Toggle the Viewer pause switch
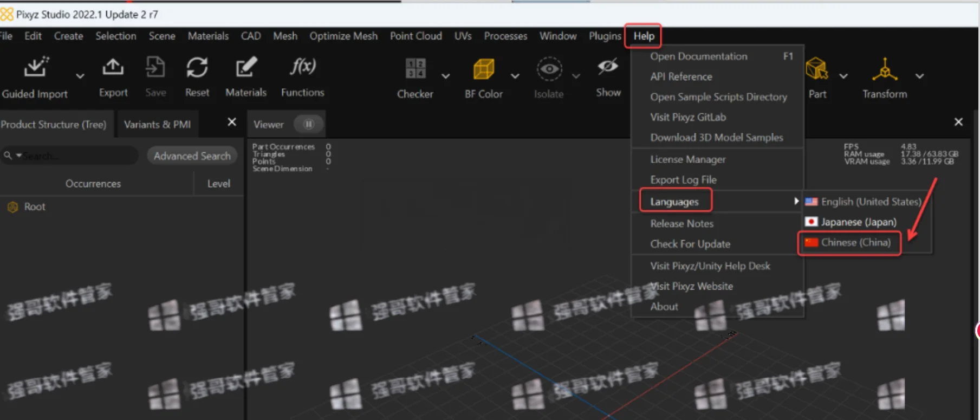 308,124
